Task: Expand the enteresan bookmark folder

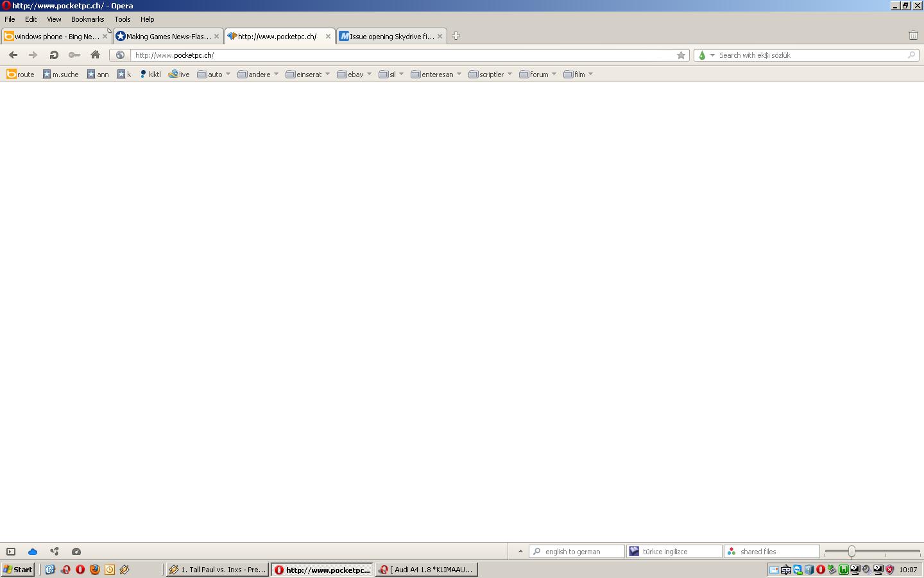Action: [x=436, y=74]
